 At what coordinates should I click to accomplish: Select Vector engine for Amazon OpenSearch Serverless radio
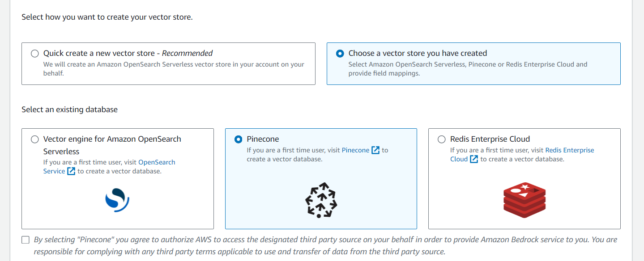(x=35, y=139)
